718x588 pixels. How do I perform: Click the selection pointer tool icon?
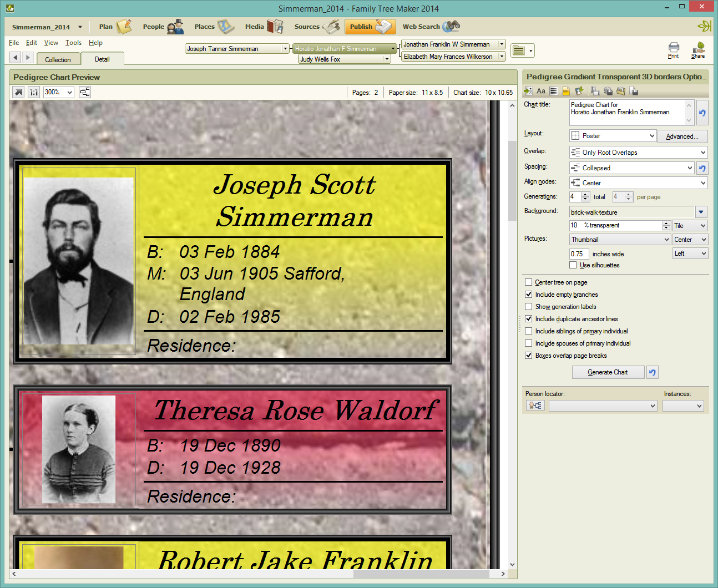coord(18,92)
